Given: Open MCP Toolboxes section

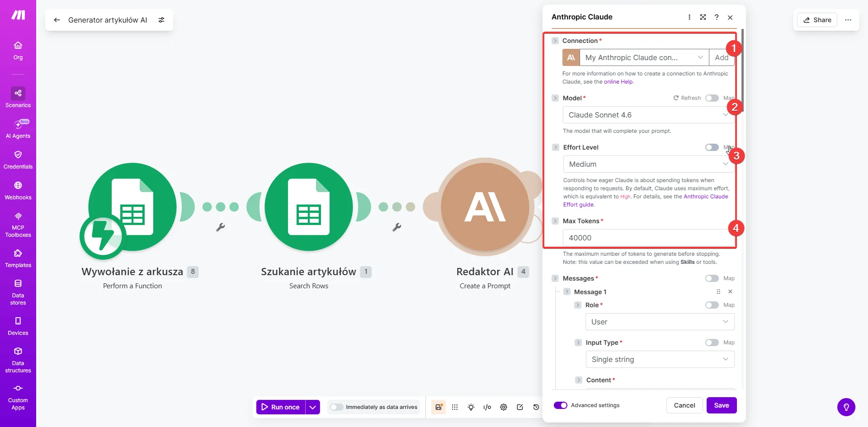Looking at the screenshot, I should (18, 225).
